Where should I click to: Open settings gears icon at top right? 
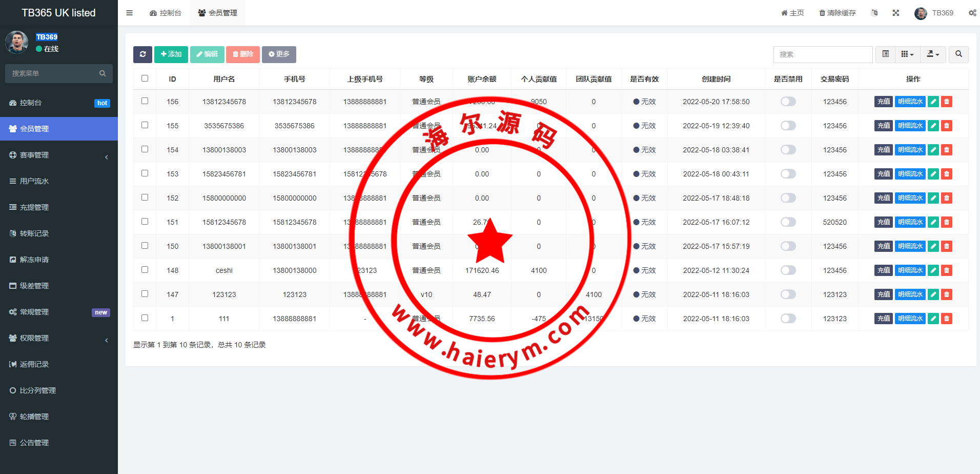point(972,13)
